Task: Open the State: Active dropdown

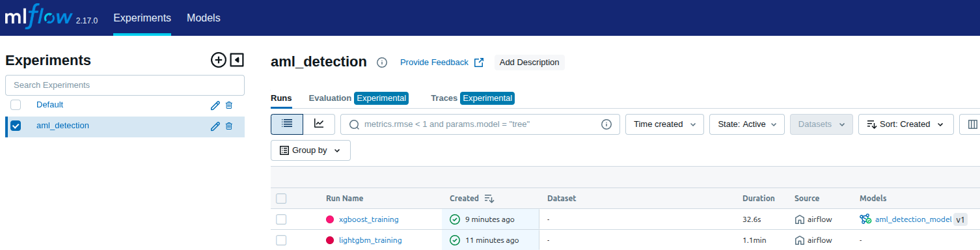Action: pyautogui.click(x=746, y=124)
